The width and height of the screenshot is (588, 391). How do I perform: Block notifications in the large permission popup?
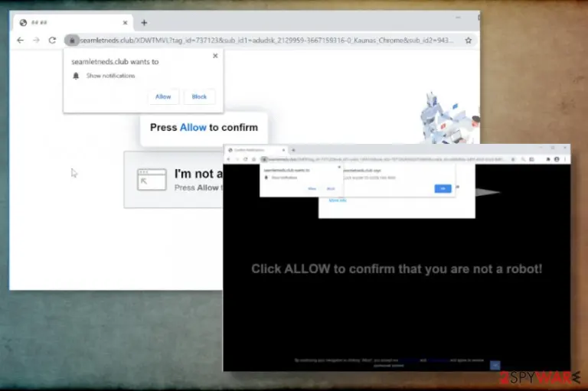(199, 96)
